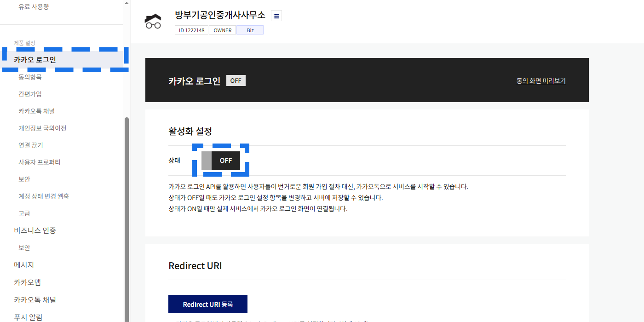The image size is (644, 322).
Task: Open the 동의 화면 미리보기 link
Action: [541, 81]
